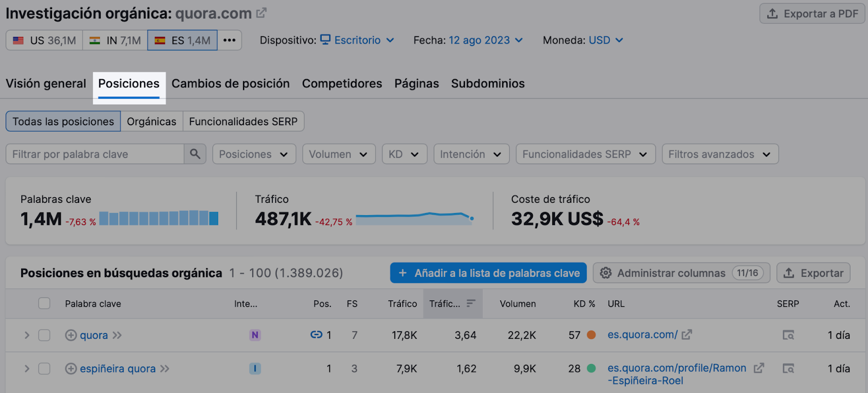Image resolution: width=868 pixels, height=393 pixels.
Task: Open Administrar columnas 11/16 button
Action: 681,273
